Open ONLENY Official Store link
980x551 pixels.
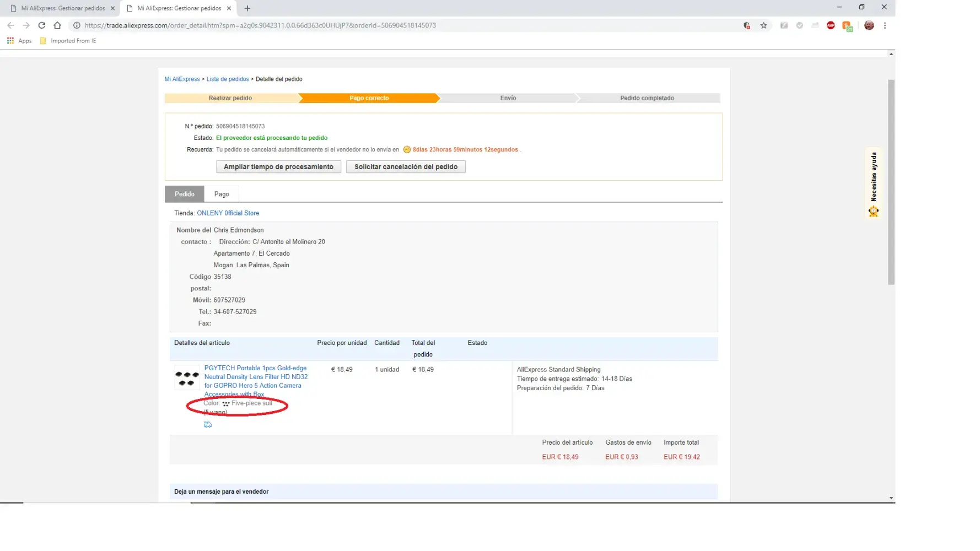pyautogui.click(x=228, y=213)
